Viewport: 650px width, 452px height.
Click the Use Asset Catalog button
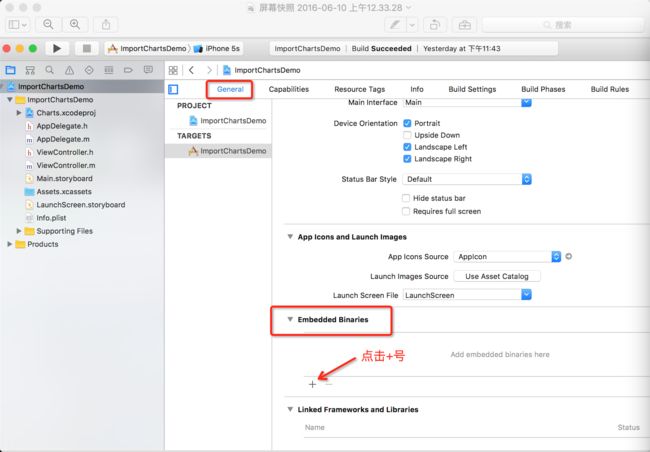pos(497,276)
